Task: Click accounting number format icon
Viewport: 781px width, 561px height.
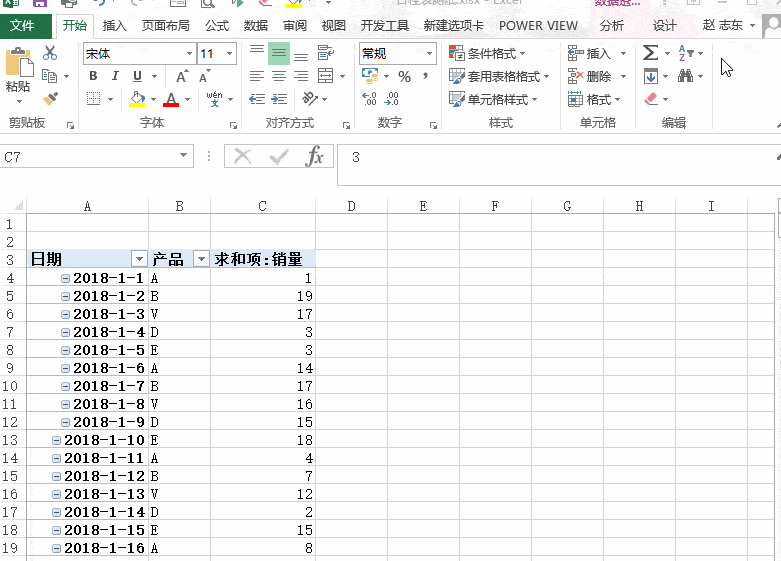Action: 370,76
